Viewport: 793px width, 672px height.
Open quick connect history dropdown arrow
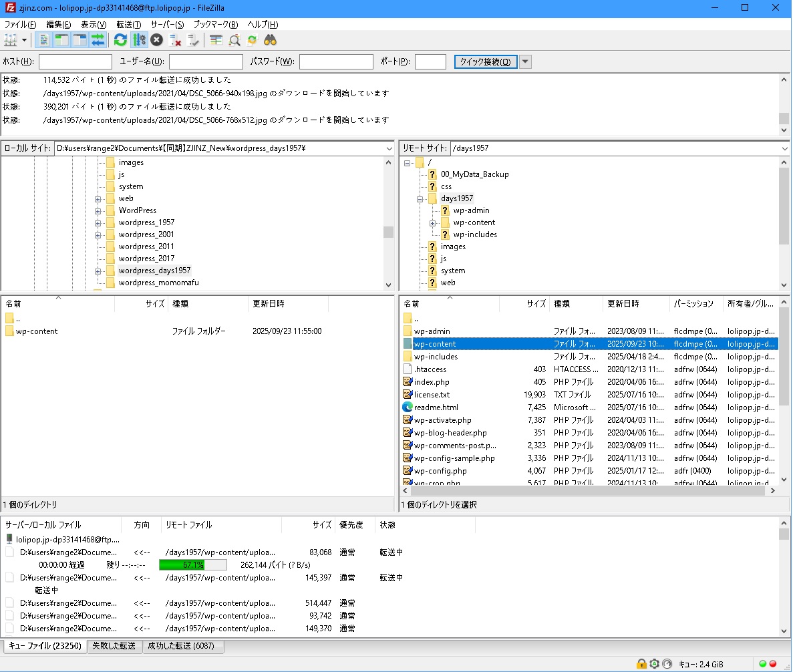(525, 62)
